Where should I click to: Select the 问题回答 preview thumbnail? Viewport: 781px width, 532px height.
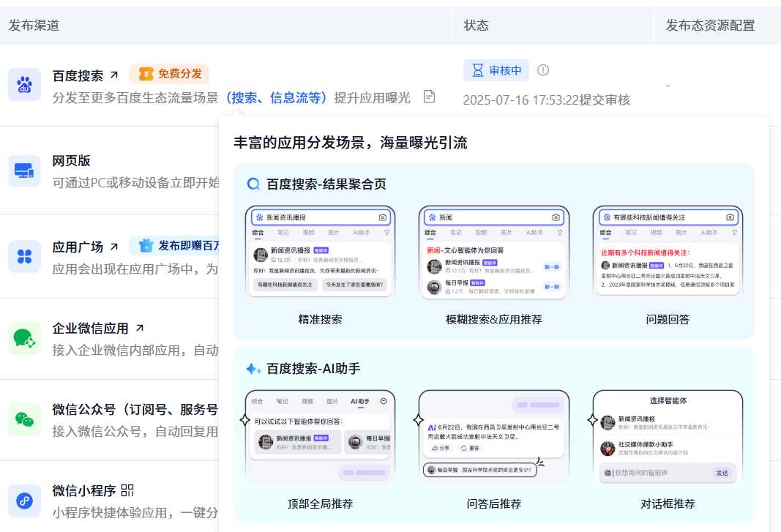pos(668,252)
